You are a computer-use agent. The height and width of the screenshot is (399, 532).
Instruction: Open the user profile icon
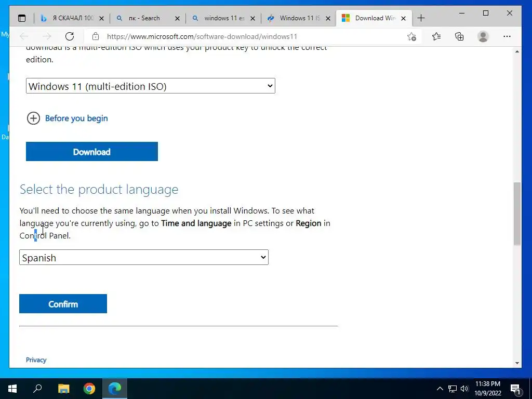tap(483, 36)
